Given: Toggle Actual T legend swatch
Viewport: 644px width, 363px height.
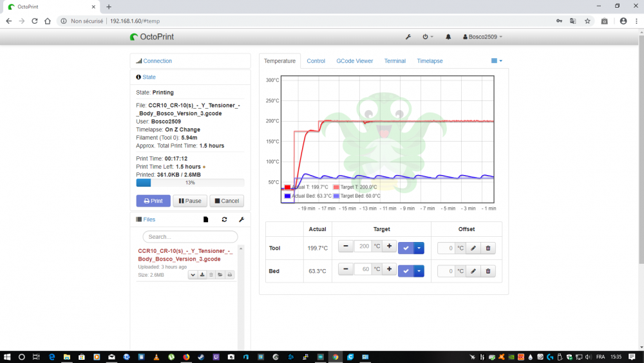Looking at the screenshot, I should click(x=287, y=187).
